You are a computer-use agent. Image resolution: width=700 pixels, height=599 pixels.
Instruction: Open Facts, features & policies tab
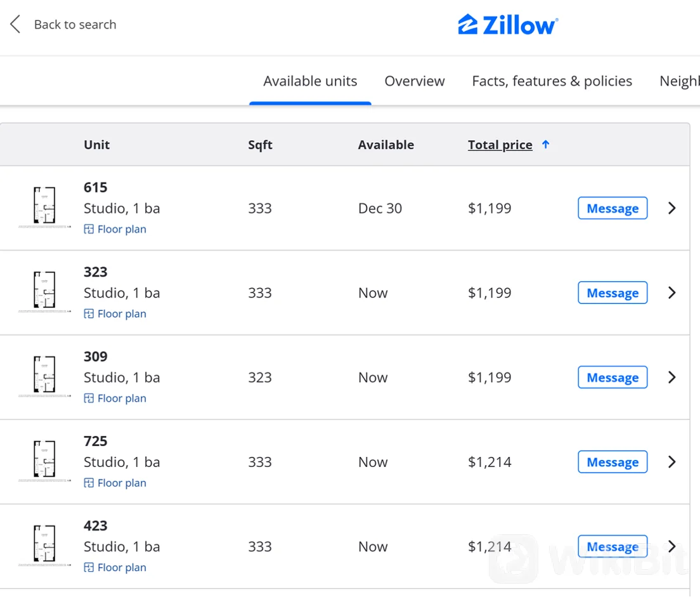click(552, 81)
